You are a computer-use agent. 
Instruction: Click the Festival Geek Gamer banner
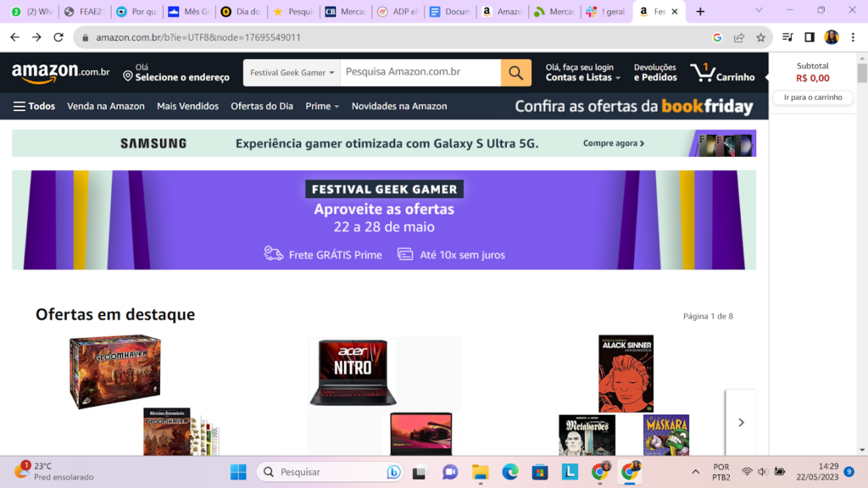click(384, 220)
